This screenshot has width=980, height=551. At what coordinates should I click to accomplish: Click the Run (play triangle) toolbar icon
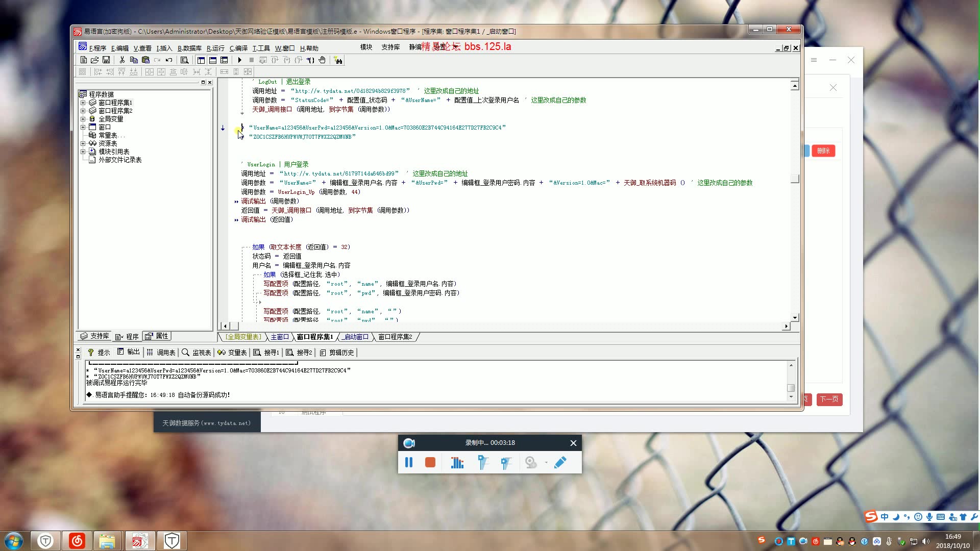[x=239, y=60]
